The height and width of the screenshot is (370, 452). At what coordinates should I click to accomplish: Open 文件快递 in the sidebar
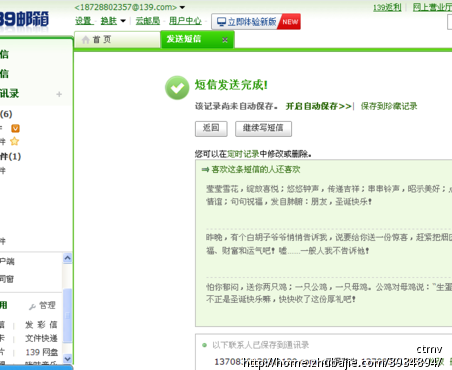pos(41,338)
